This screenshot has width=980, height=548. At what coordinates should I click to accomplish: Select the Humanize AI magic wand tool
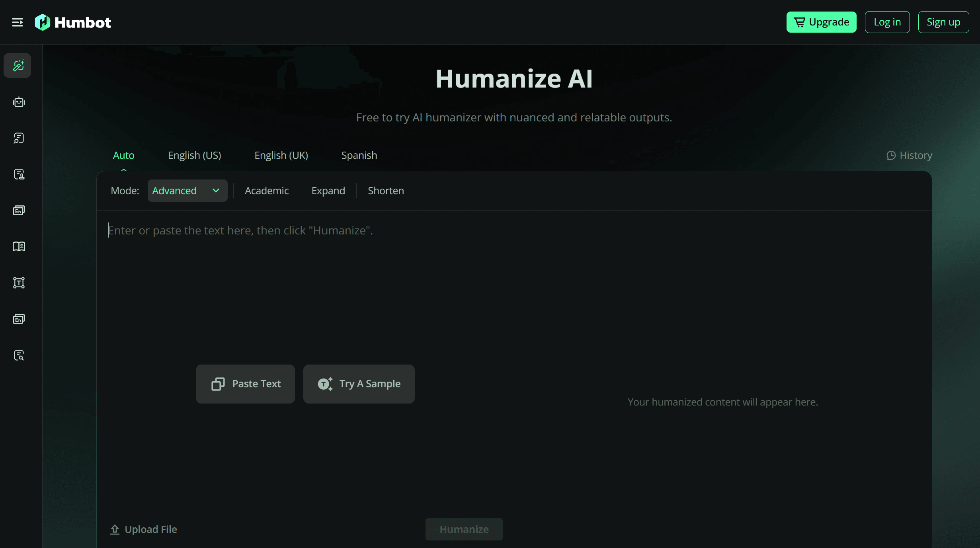(18, 65)
